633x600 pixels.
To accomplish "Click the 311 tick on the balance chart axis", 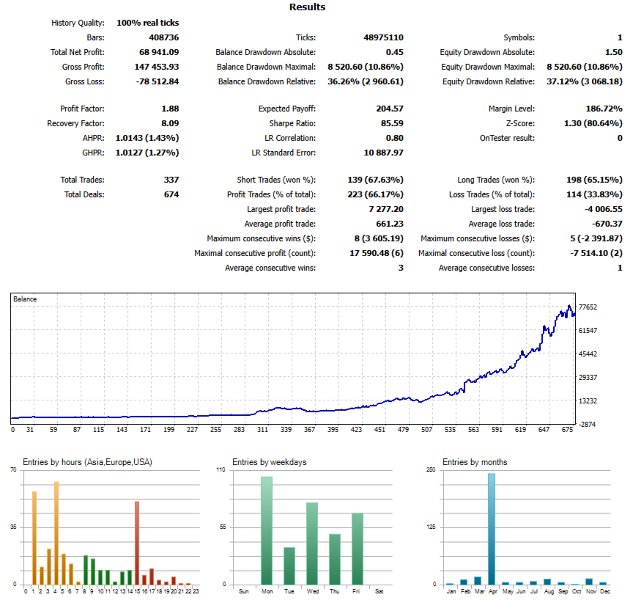I will pyautogui.click(x=262, y=430).
